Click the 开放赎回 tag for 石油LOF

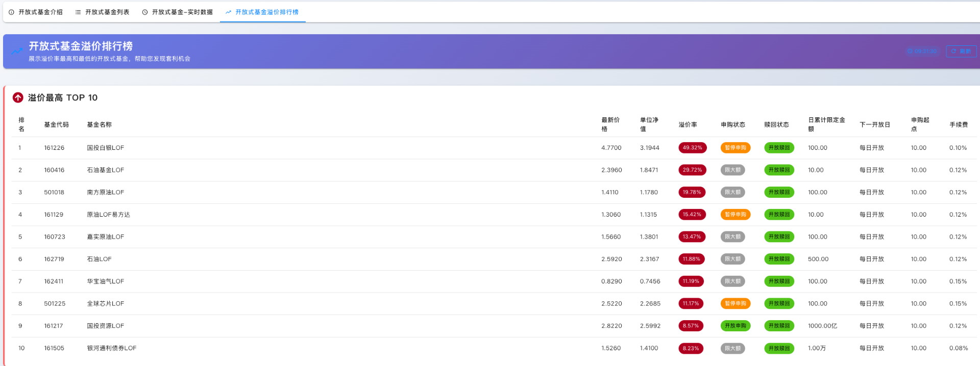pos(779,259)
